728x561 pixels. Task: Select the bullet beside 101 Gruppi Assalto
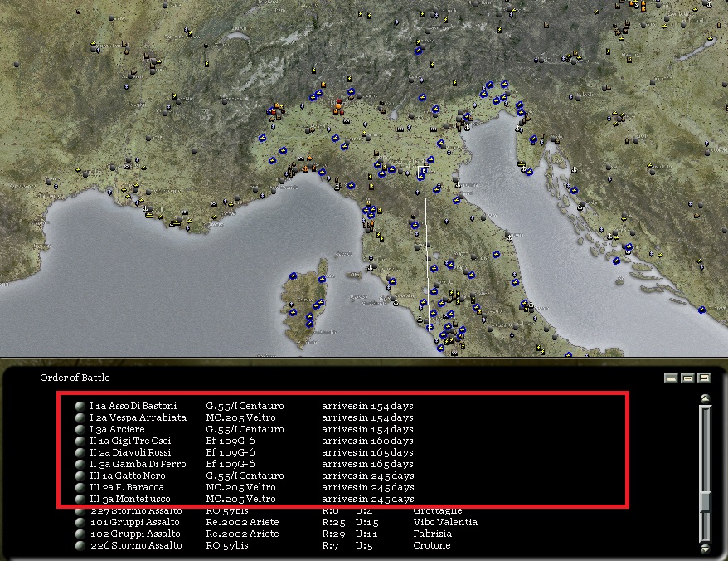[80, 522]
